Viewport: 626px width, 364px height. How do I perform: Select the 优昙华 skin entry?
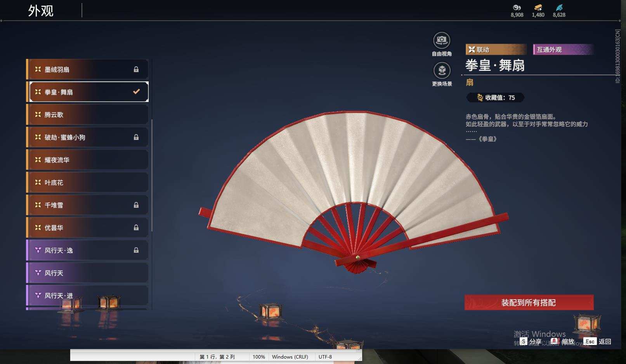[87, 228]
